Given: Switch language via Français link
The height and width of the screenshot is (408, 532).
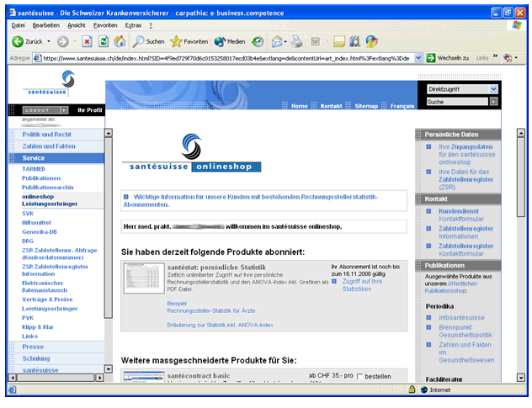Looking at the screenshot, I should pyautogui.click(x=402, y=106).
